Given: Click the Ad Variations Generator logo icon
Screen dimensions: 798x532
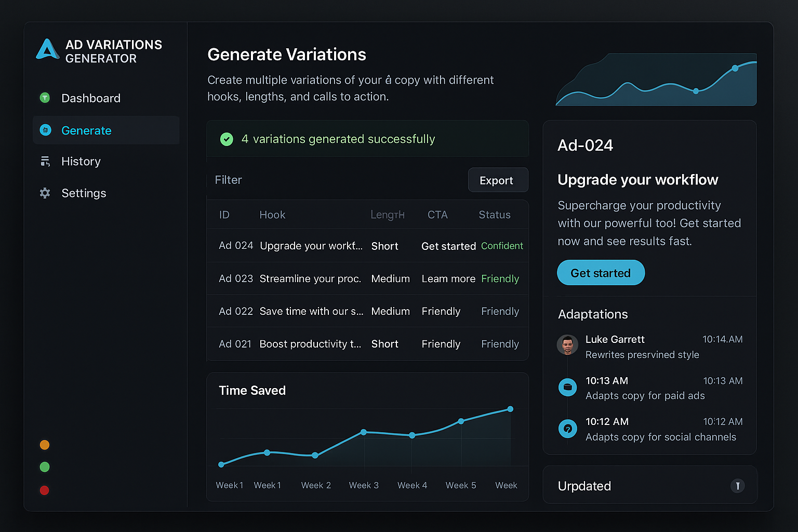Looking at the screenshot, I should click(x=47, y=50).
